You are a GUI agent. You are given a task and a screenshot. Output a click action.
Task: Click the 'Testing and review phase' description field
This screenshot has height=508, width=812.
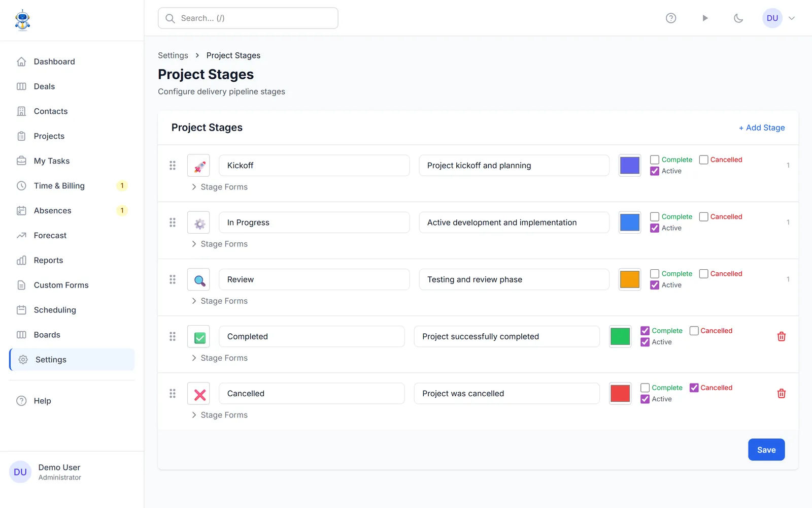[514, 279]
